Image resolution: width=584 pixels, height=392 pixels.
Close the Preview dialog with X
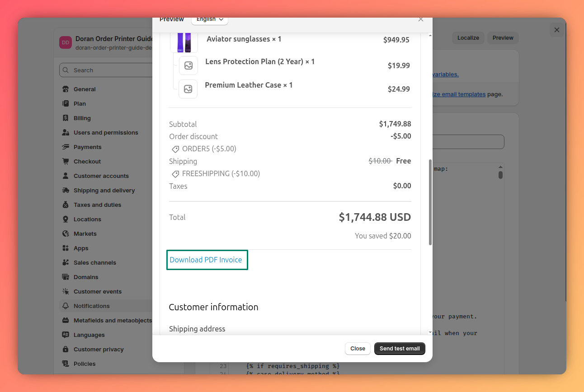point(421,19)
